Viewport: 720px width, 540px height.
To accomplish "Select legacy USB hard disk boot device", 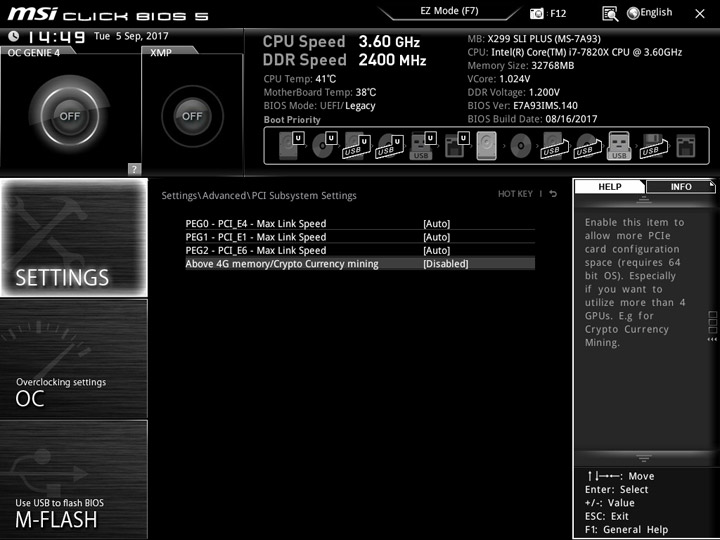I will pyautogui.click(x=555, y=146).
